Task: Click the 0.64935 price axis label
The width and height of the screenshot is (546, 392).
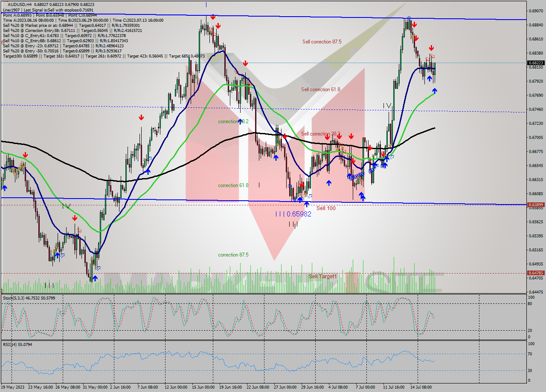Action: (x=536, y=264)
